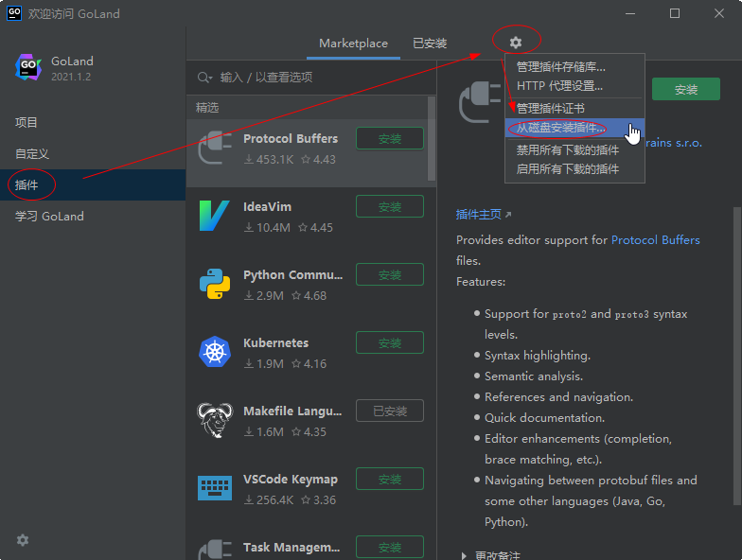Install the IdeaVim plugin
This screenshot has width=742, height=560.
(x=389, y=206)
